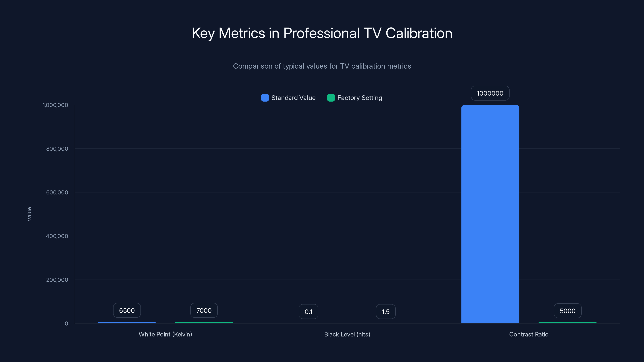644x362 pixels.
Task: Select the 1000000 value label above the tall bar
Action: 490,93
